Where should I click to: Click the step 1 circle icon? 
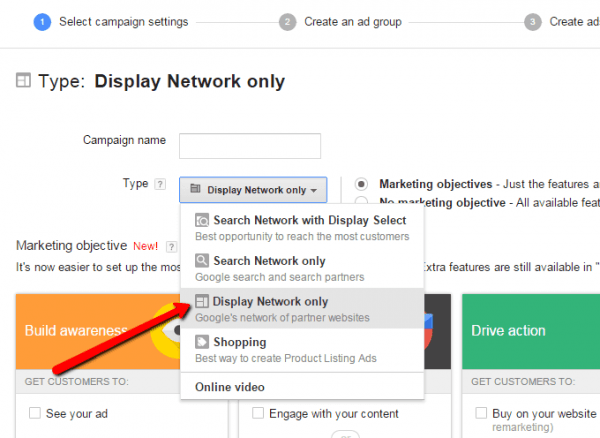(x=42, y=22)
